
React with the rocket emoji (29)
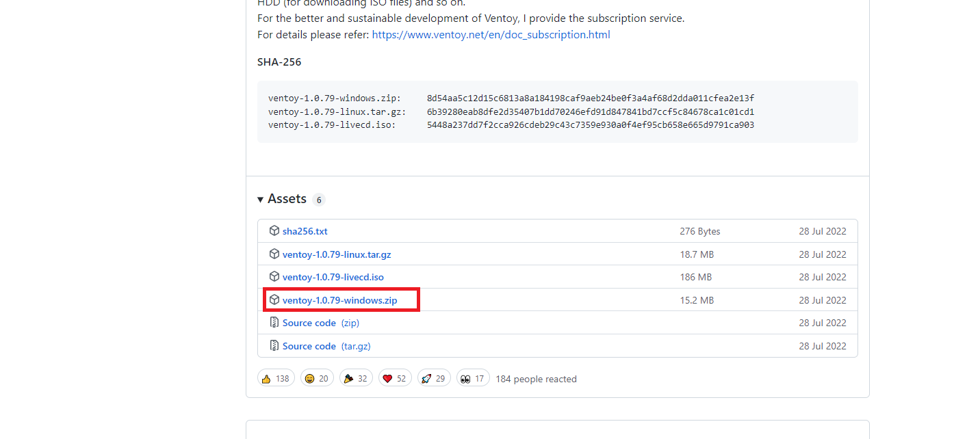pos(434,378)
